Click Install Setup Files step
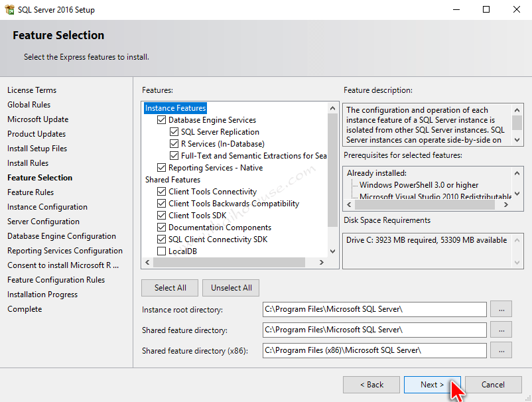 click(37, 149)
